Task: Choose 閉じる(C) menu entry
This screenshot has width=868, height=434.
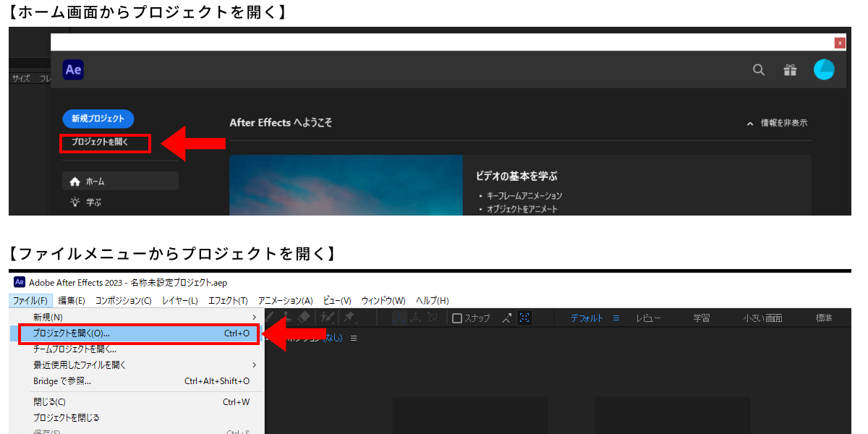Action: point(137,401)
